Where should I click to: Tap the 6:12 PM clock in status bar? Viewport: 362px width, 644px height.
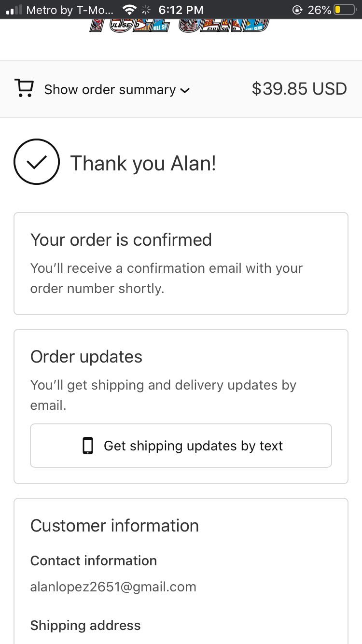pos(181,10)
